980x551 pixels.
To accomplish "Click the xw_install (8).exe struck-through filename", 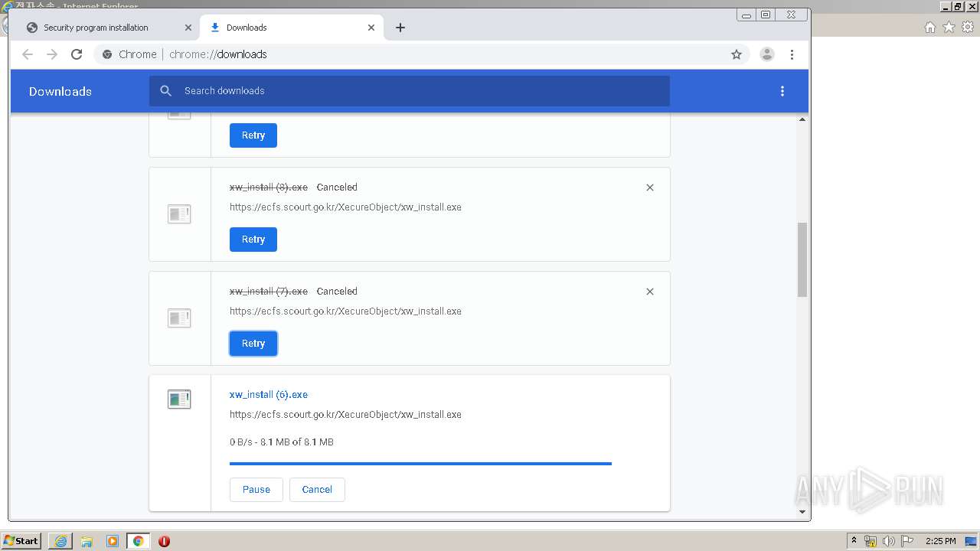I will click(269, 187).
